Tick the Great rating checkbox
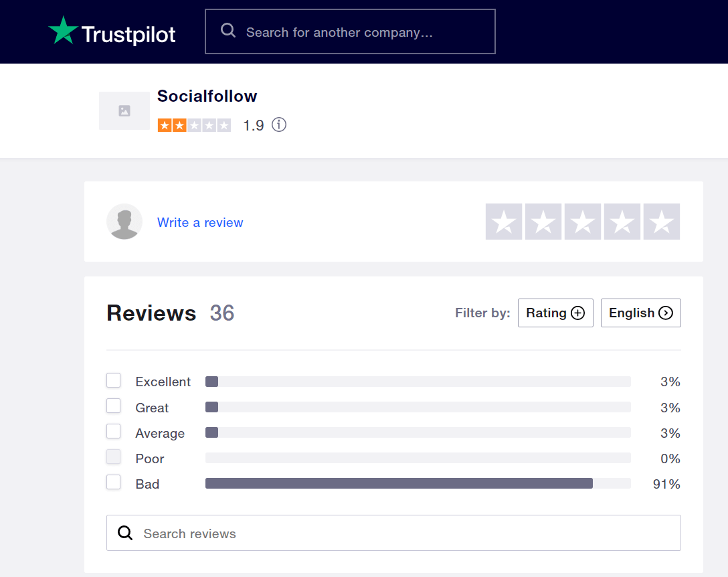 click(x=113, y=406)
